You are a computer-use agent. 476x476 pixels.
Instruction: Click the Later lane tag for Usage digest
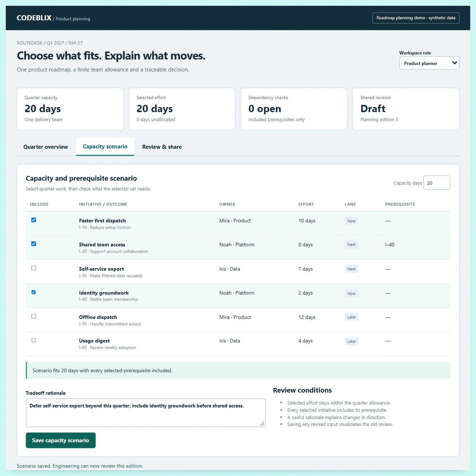[352, 341]
